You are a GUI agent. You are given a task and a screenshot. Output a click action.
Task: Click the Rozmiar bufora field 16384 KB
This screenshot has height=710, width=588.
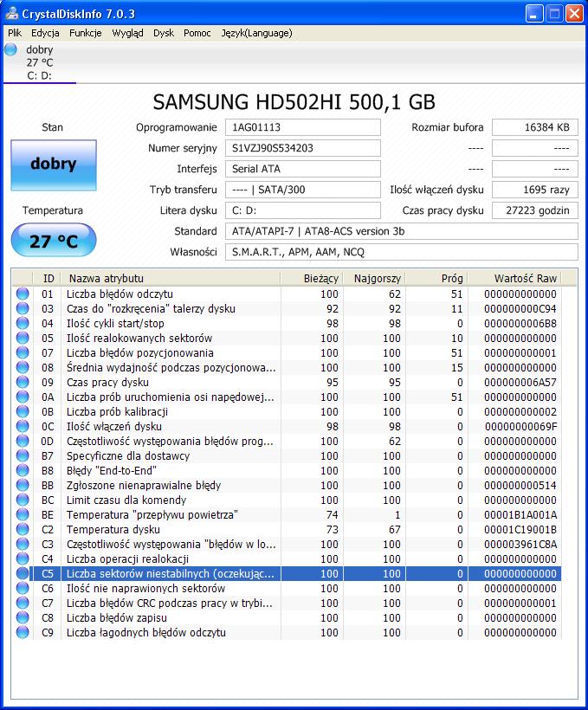point(535,127)
